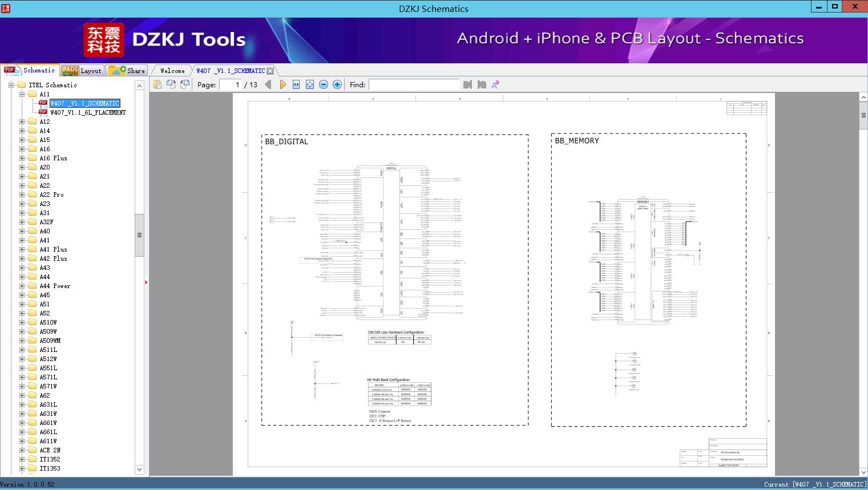Image resolution: width=868 pixels, height=490 pixels.
Task: Fit page width using the horizontal-fit icon
Action: [x=296, y=84]
